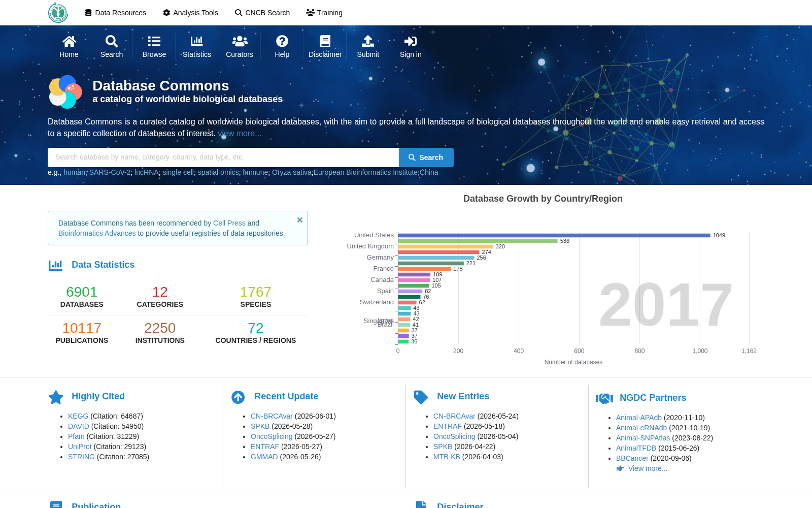Open the Home nav icon
This screenshot has height=508, width=812.
pos(69,41)
